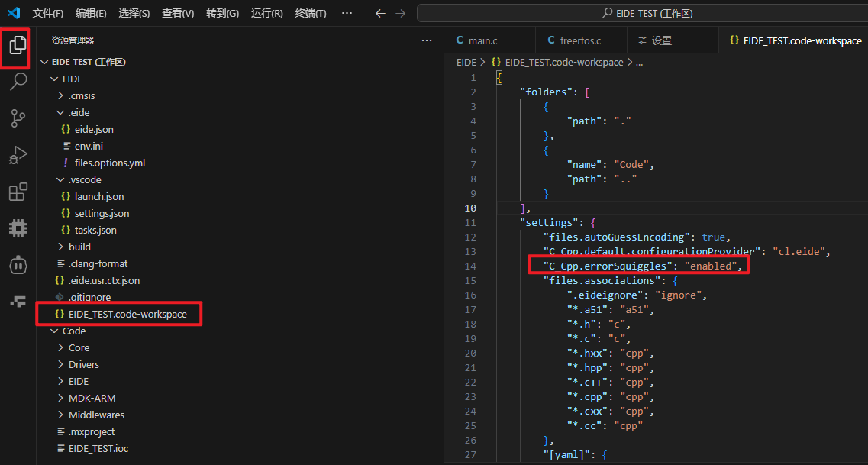
Task: Open the EIDE chip icon view
Action: tap(18, 228)
